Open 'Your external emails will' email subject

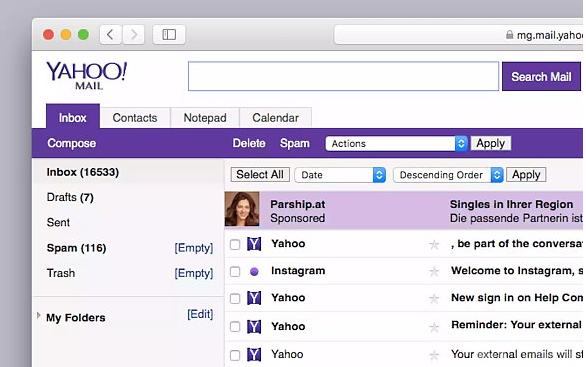[517, 354]
